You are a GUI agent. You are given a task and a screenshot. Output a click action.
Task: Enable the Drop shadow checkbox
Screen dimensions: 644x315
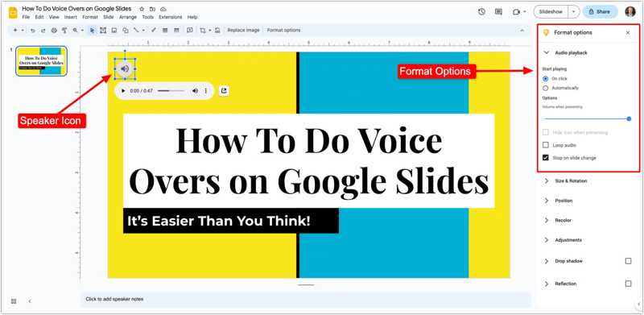point(628,261)
